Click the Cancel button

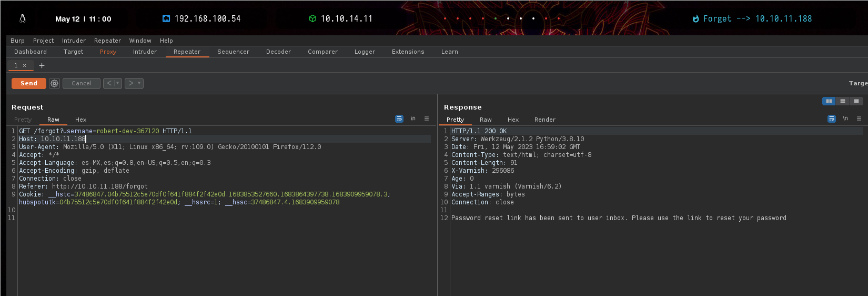click(x=82, y=83)
